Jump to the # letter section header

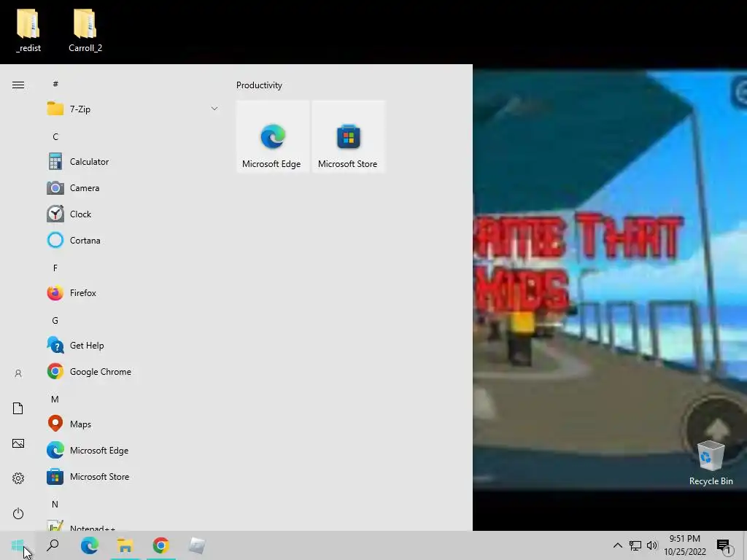pos(55,84)
